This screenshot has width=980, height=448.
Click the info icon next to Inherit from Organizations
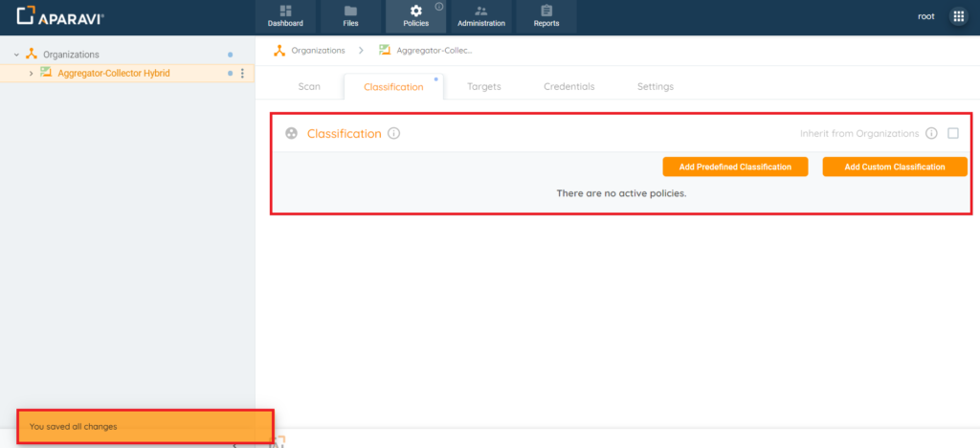[x=931, y=134]
